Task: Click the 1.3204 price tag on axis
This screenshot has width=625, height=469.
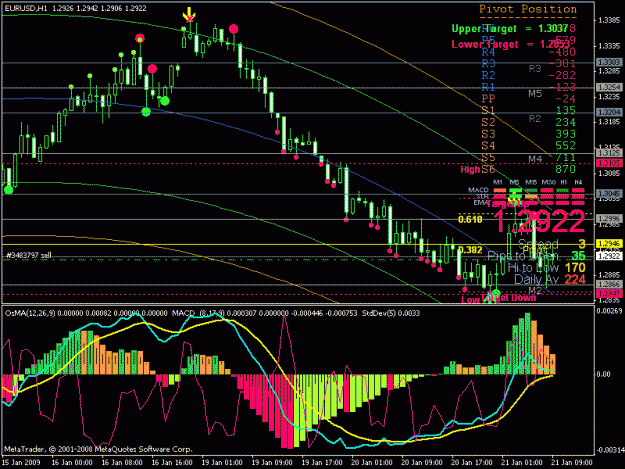Action: (609, 112)
